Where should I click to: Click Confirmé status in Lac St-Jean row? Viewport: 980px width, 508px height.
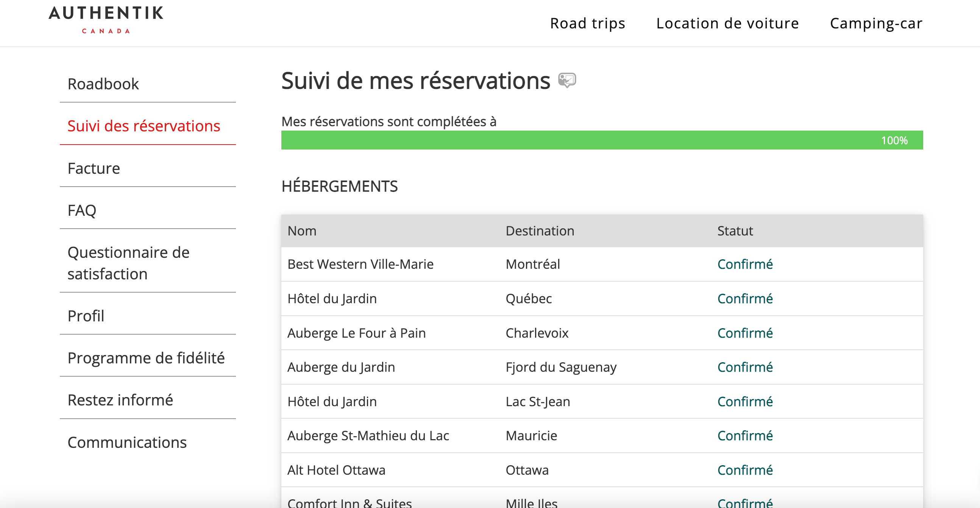coord(745,402)
